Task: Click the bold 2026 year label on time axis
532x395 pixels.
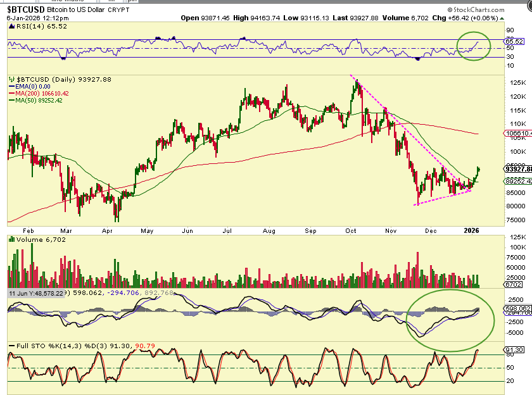Action: click(x=471, y=230)
